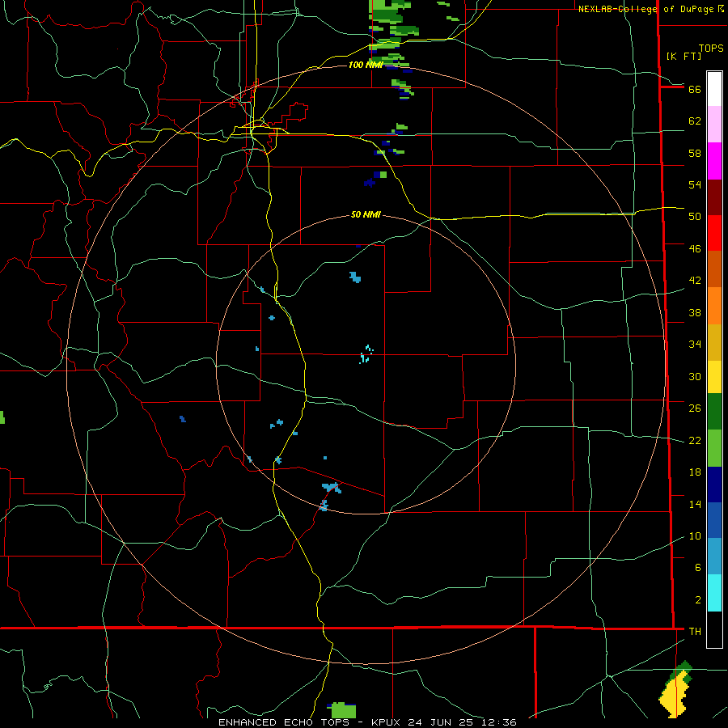Viewport: 728px width, 728px height.
Task: Select the 66 legend value
Action: coord(695,89)
